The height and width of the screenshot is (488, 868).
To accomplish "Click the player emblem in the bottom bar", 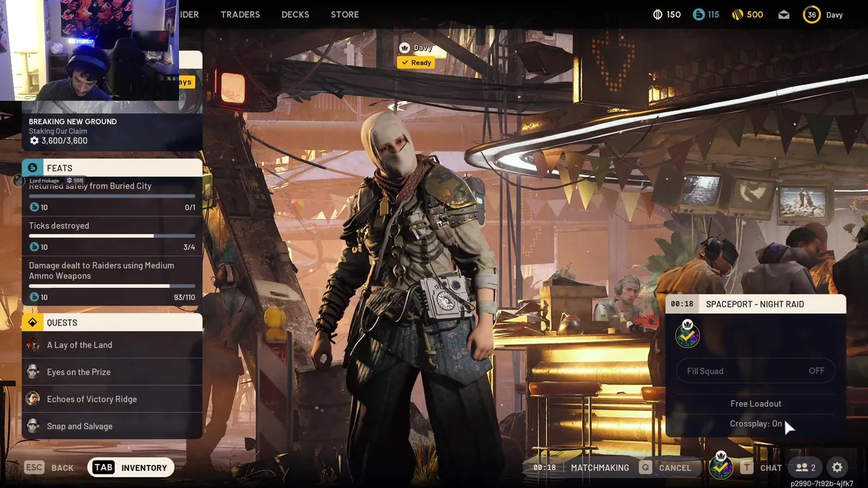I will pos(720,466).
